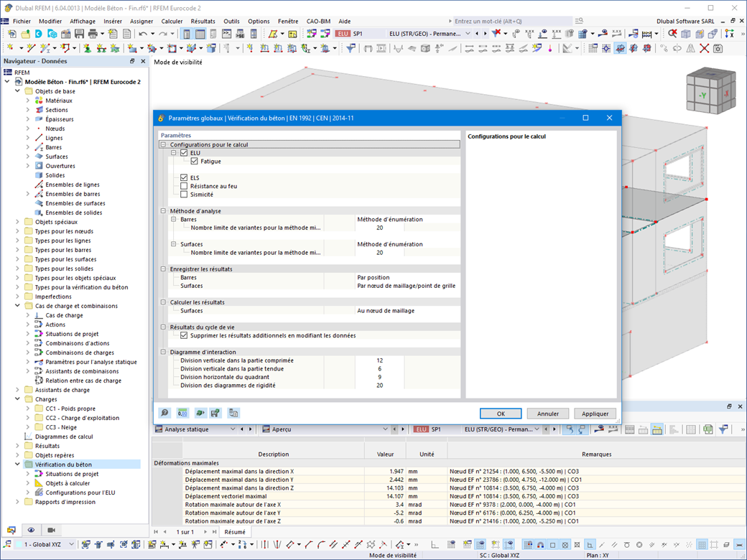Image resolution: width=747 pixels, height=560 pixels.
Task: Enable the Résistance au feu checkbox
Action: click(x=184, y=186)
